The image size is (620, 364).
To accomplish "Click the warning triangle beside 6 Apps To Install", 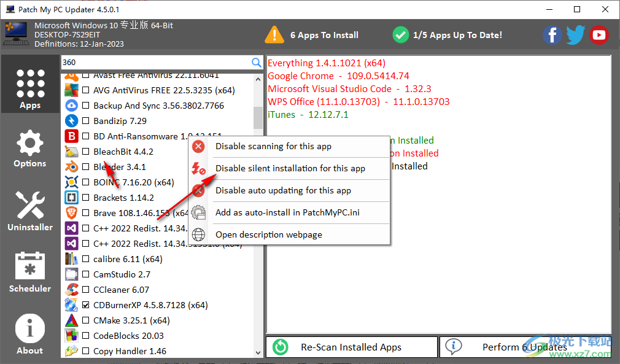I will tap(274, 35).
